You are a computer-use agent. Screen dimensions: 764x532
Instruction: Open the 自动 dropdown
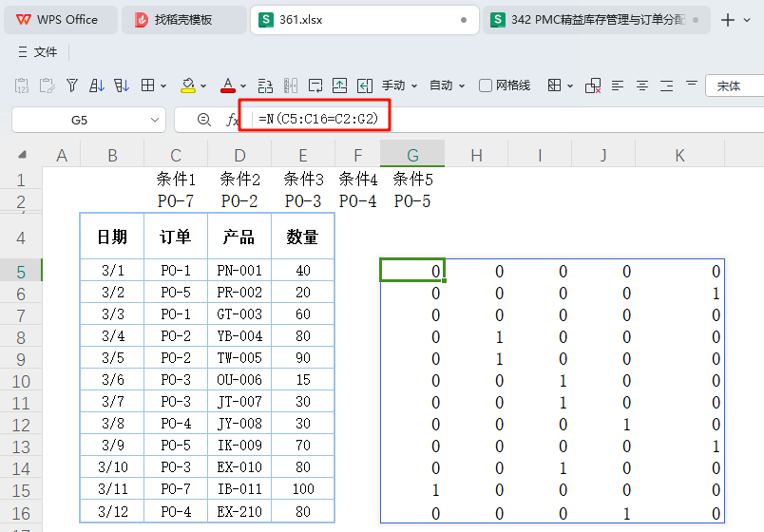pyautogui.click(x=448, y=85)
